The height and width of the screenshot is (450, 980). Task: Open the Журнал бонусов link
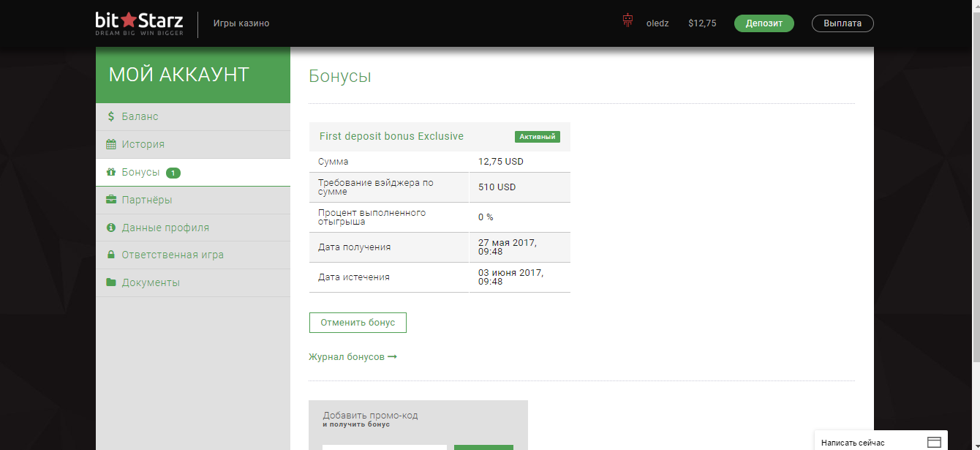point(353,357)
